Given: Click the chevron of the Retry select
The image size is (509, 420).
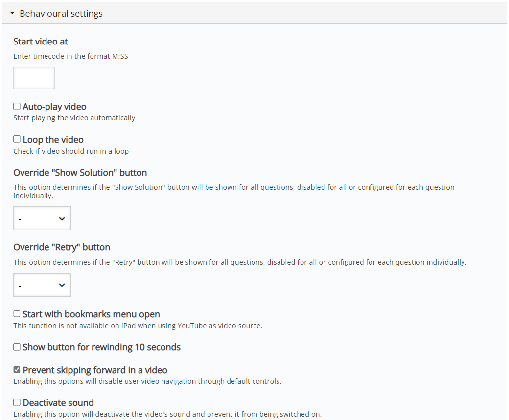Looking at the screenshot, I should point(62,285).
